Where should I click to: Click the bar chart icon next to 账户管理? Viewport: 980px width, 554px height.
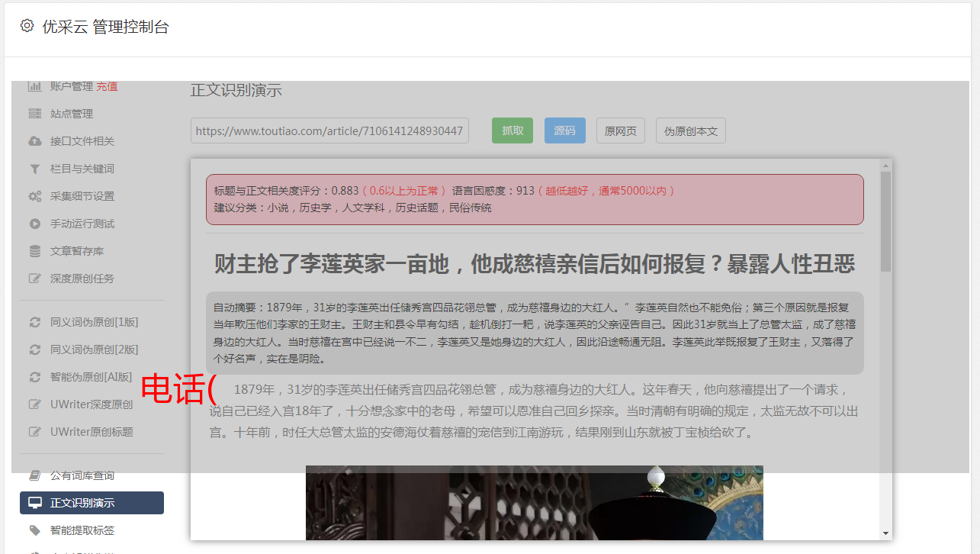(34, 86)
